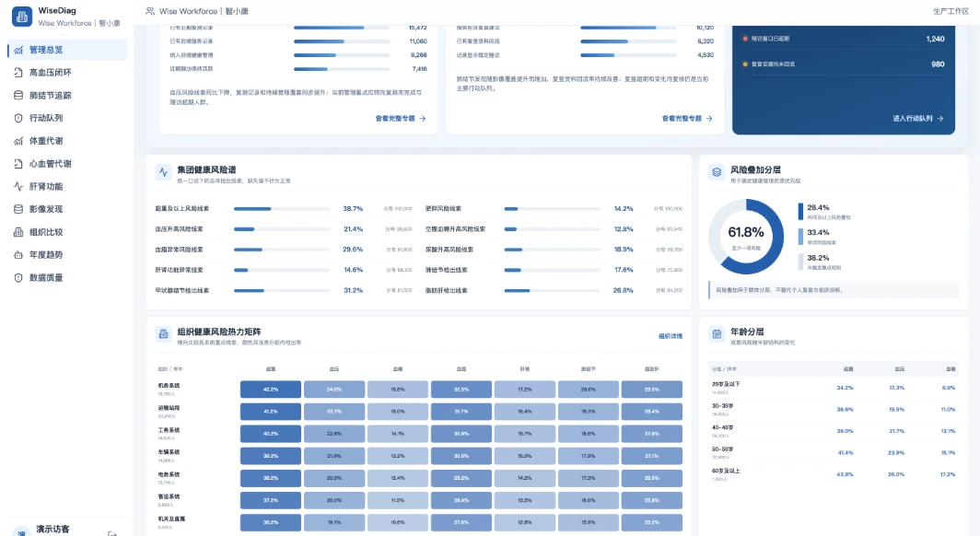
Task: Click the 进入行动队列 link
Action: (x=918, y=118)
